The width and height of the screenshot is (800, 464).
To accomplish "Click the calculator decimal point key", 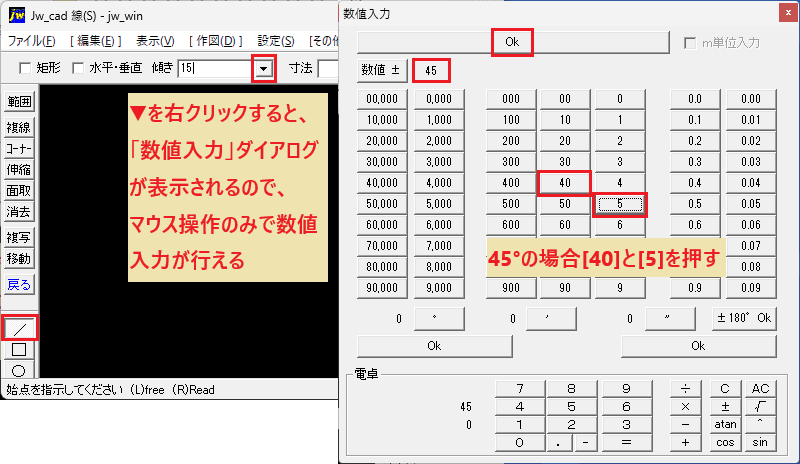I will coord(558,443).
